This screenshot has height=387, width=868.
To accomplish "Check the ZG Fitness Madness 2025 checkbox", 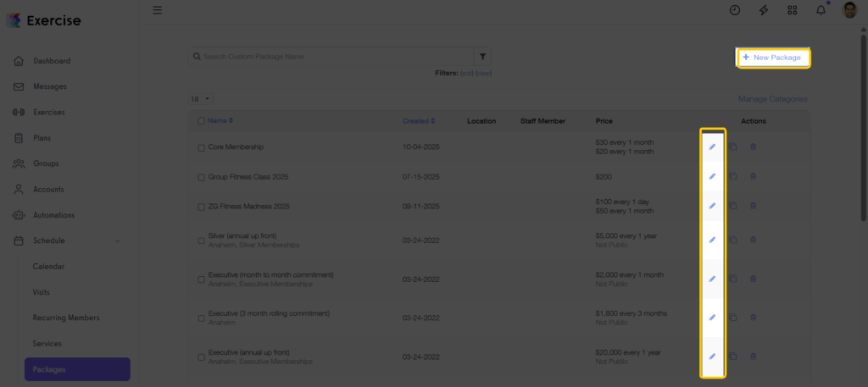I will coord(201,207).
